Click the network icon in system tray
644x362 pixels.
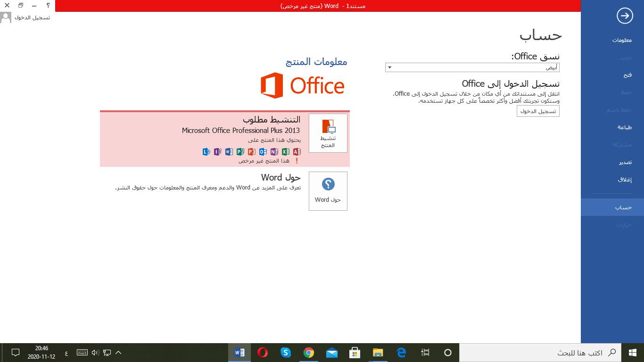(107, 353)
